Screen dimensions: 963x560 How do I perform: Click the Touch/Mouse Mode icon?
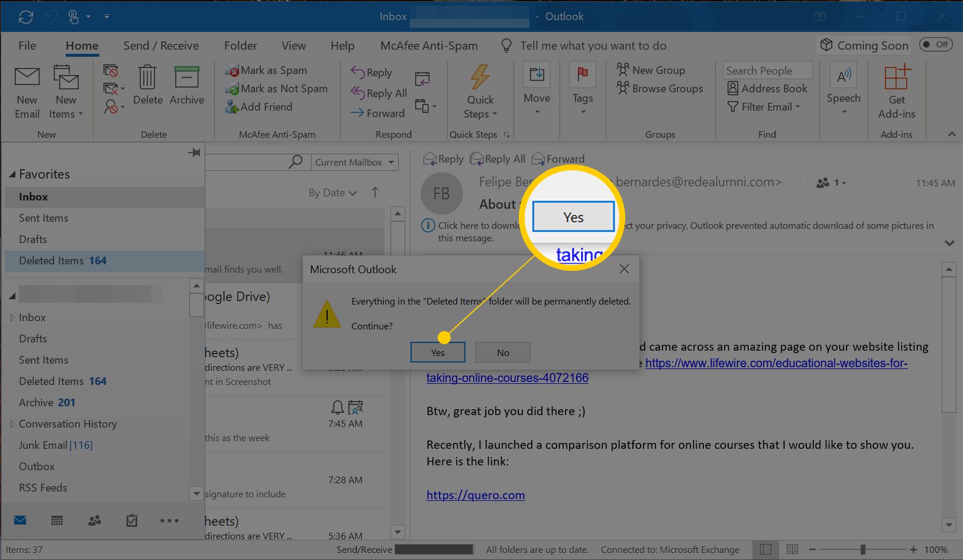click(73, 17)
